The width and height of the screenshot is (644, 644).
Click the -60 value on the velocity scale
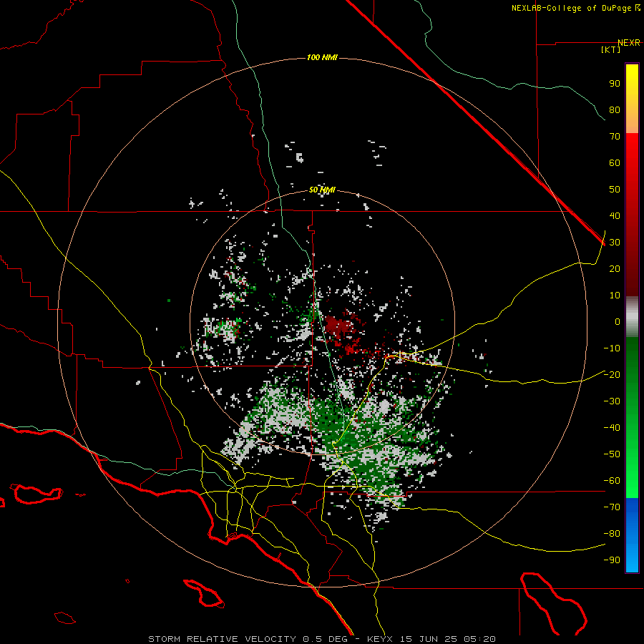(x=612, y=481)
